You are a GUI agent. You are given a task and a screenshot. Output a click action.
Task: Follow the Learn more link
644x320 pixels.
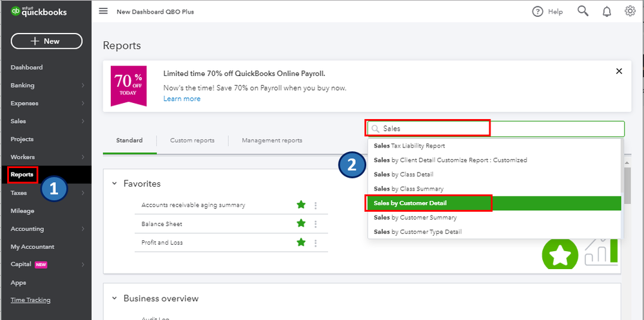pos(182,99)
